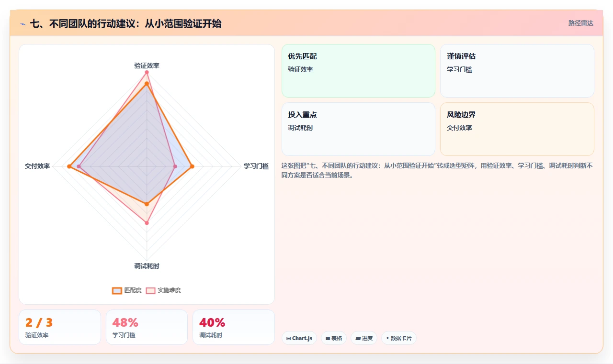Open the 谨慎评估 card
The image size is (613, 364).
[517, 71]
